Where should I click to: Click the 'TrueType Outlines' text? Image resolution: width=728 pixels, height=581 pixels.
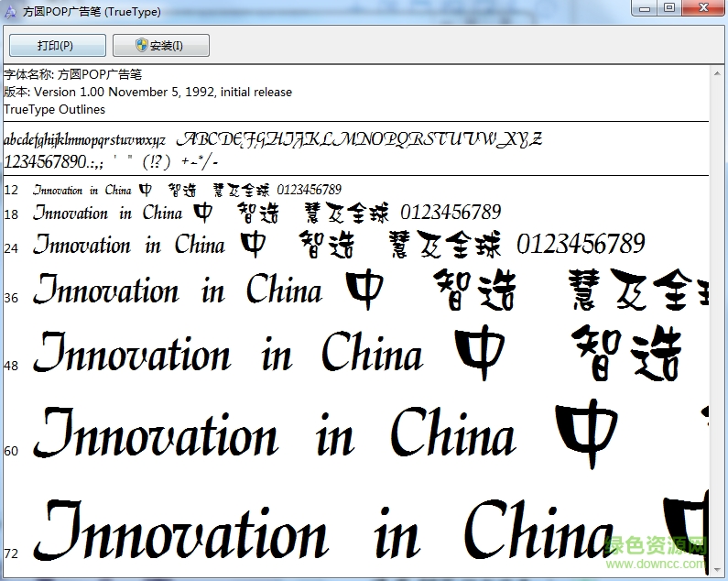(x=54, y=110)
